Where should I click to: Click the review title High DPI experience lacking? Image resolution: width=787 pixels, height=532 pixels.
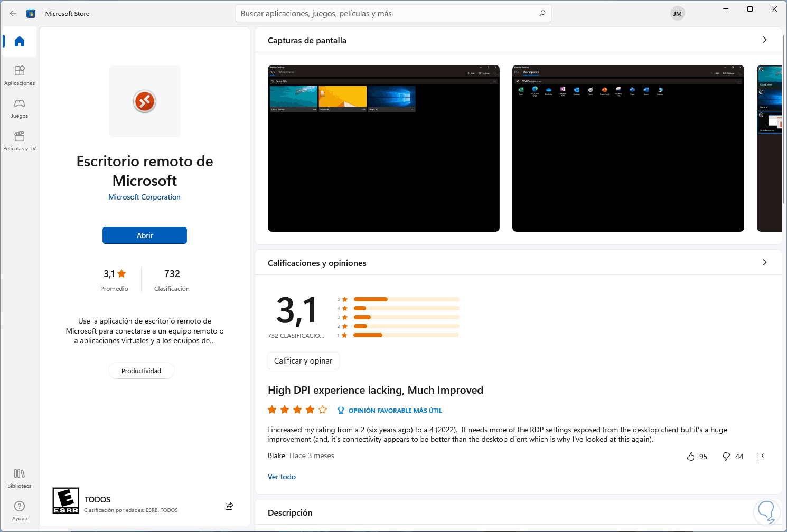[x=376, y=390]
